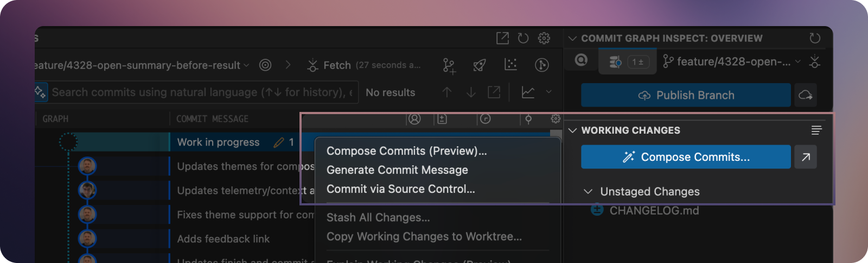Image resolution: width=868 pixels, height=263 pixels.
Task: Click the create branch icon
Action: [x=449, y=66]
